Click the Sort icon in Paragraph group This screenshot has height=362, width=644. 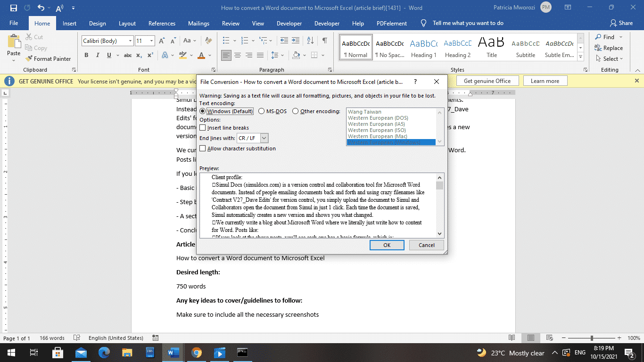(310, 41)
